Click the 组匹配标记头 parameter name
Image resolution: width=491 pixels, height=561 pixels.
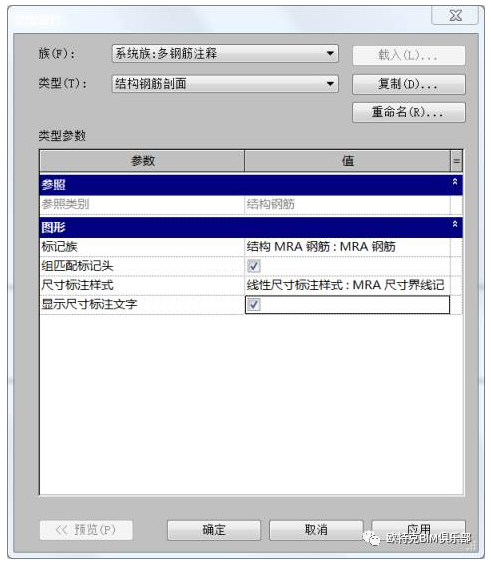(77, 266)
